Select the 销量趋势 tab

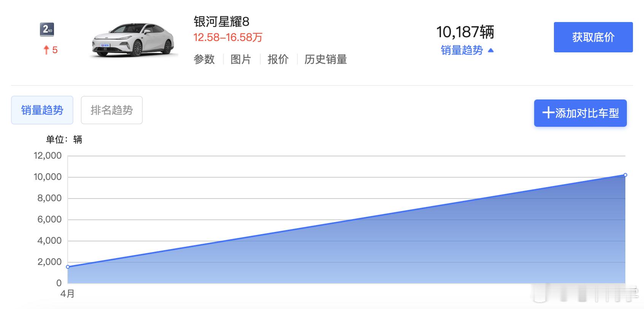[42, 110]
